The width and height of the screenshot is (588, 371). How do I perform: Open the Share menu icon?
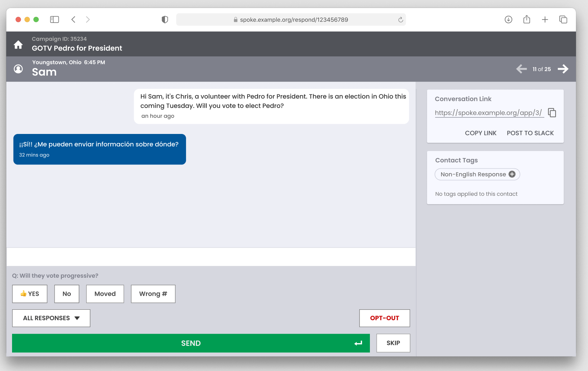click(x=527, y=20)
